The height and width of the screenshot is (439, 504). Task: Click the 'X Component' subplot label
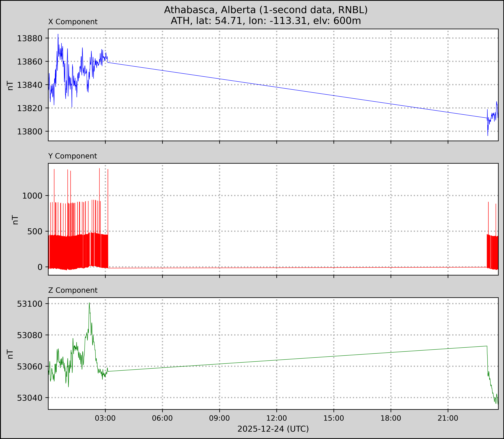click(73, 22)
